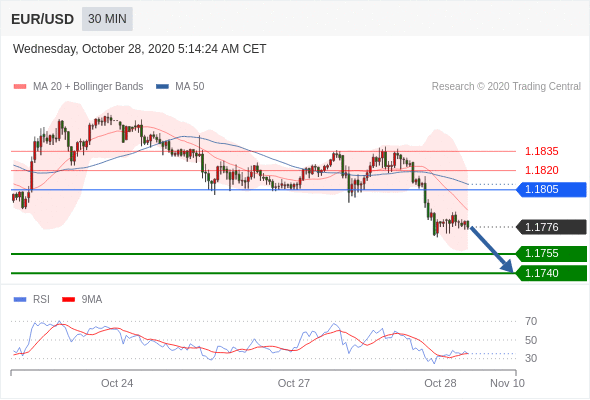
Task: Click the RSI legend blue swatch
Action: (x=20, y=300)
